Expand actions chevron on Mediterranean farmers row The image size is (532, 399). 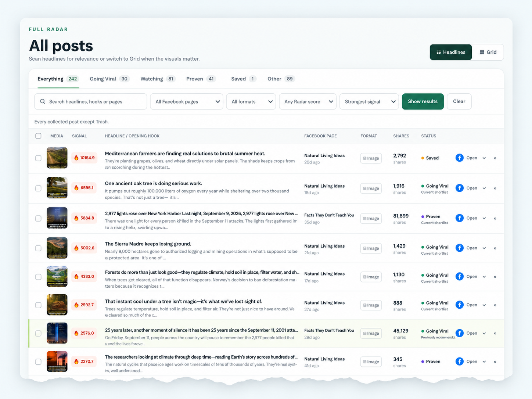pyautogui.click(x=484, y=158)
